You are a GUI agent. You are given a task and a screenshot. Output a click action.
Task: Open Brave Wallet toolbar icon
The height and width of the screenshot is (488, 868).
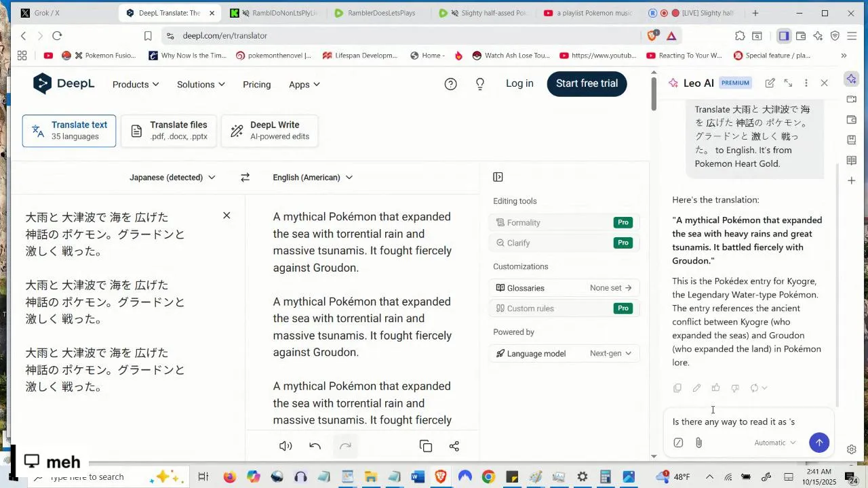pos(801,36)
